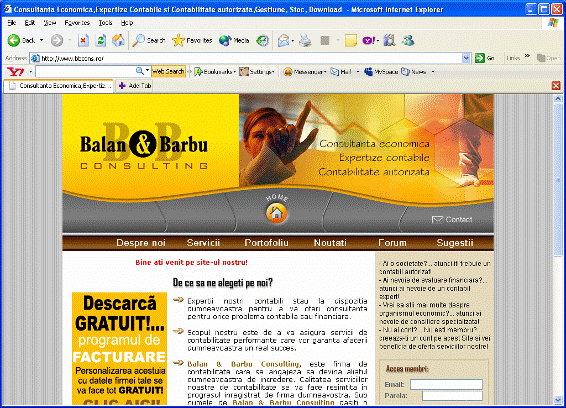The width and height of the screenshot is (566, 408).
Task: Open the Favorites menu
Action: click(77, 23)
